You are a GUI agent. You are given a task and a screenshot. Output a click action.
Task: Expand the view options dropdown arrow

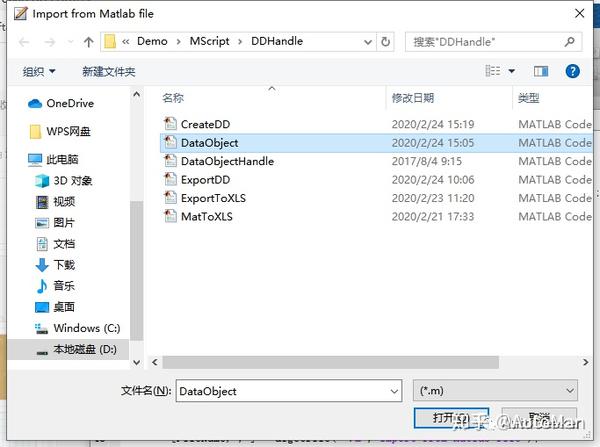512,71
